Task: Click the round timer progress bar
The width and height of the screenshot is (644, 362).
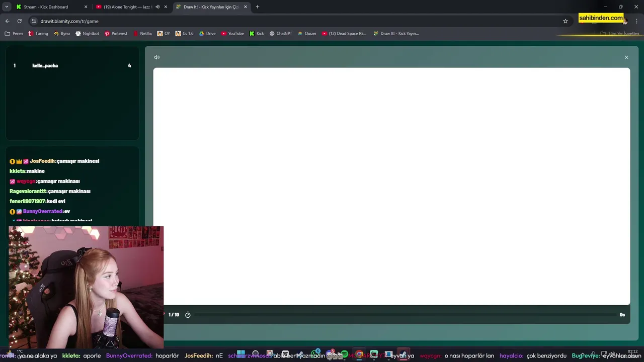Action: point(405,315)
